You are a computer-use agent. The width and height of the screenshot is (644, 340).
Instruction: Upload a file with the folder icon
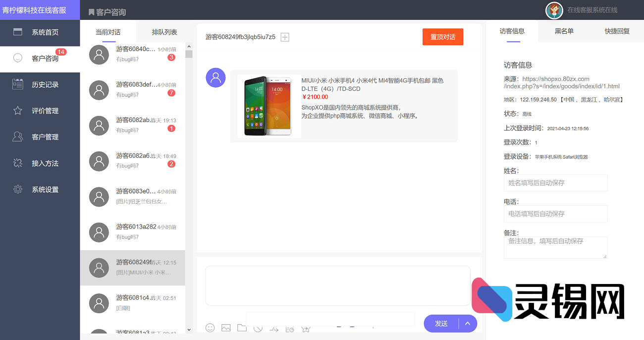[x=242, y=328]
